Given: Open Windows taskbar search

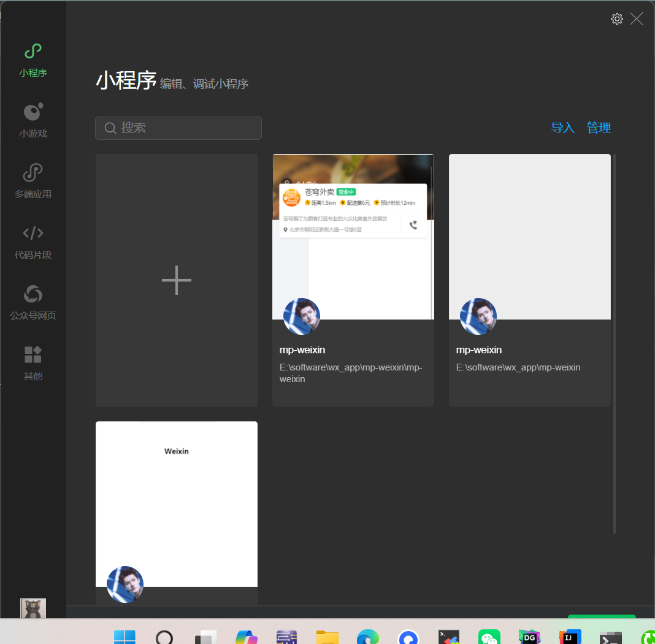Looking at the screenshot, I should coord(164,637).
